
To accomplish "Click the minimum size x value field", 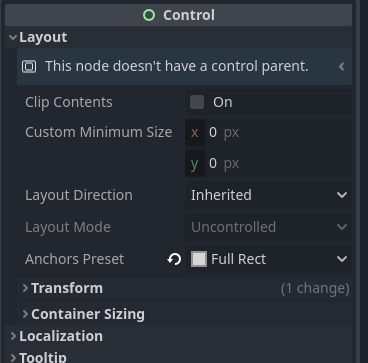I will 278,133.
